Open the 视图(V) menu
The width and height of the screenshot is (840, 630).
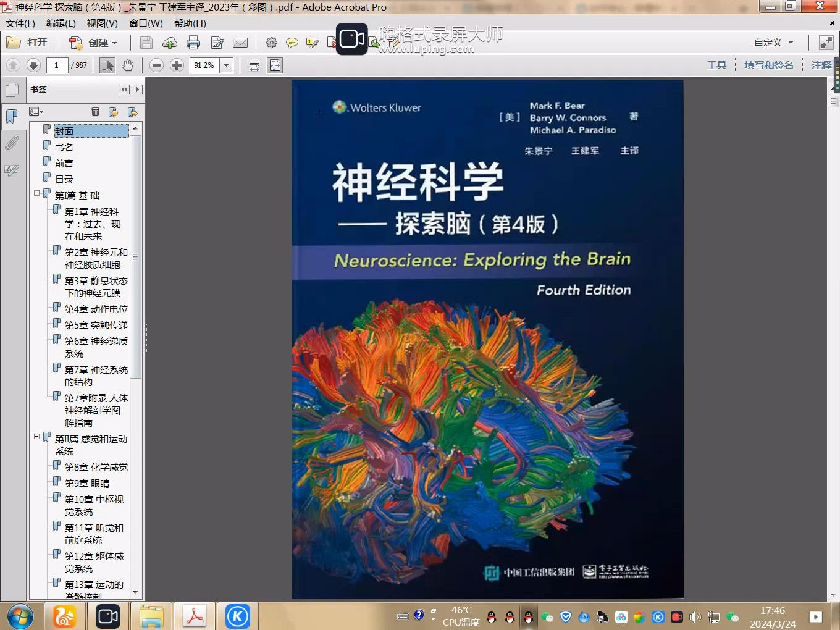pos(103,23)
